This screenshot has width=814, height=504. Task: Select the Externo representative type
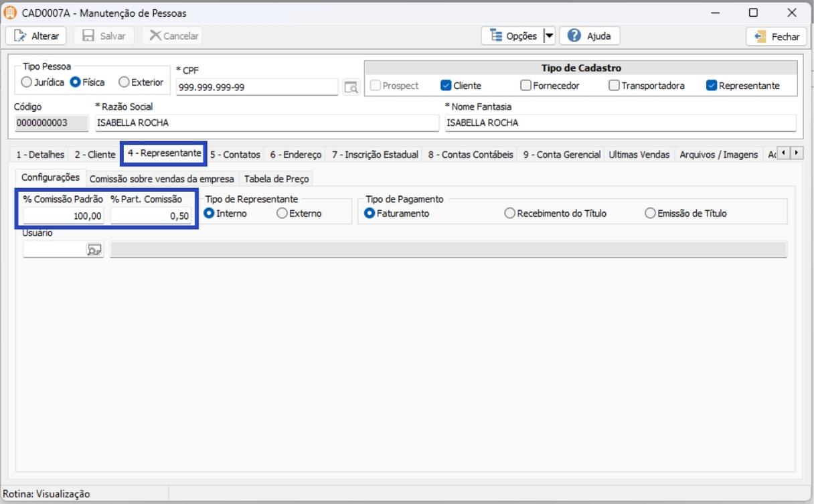click(x=282, y=214)
